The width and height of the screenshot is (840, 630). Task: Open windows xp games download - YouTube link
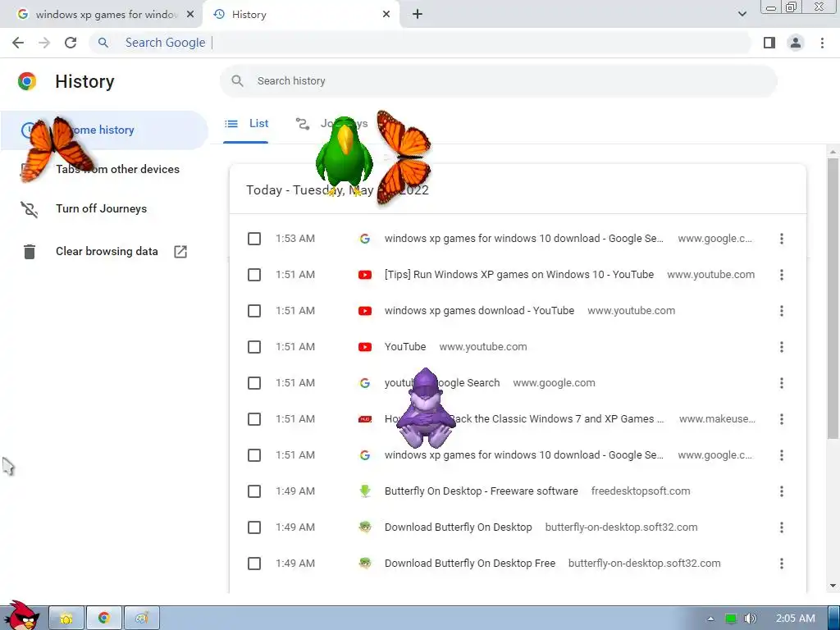pos(479,311)
